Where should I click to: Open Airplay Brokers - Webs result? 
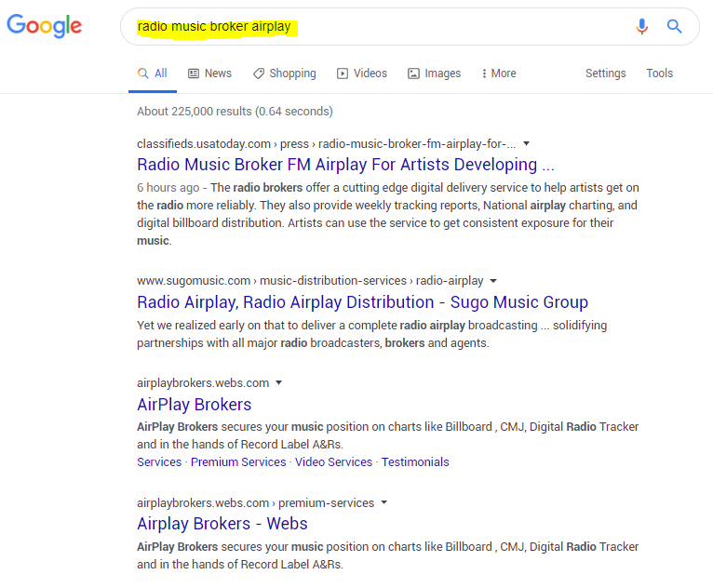point(222,524)
